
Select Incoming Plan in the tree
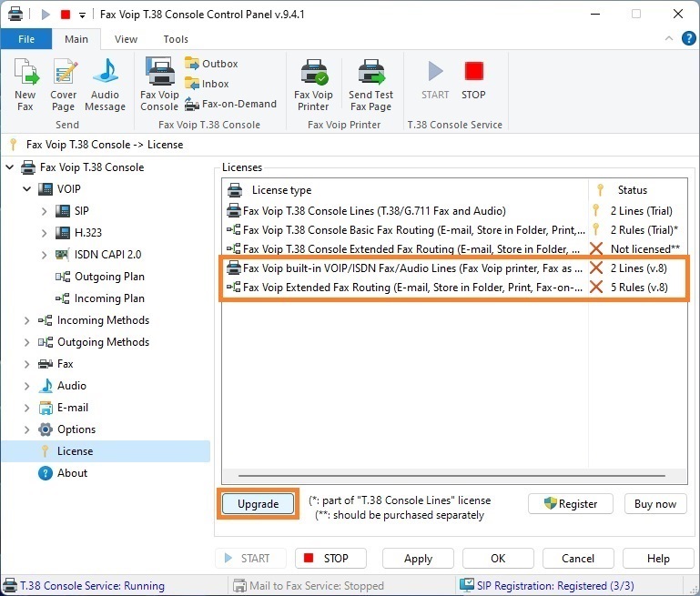[x=100, y=298]
